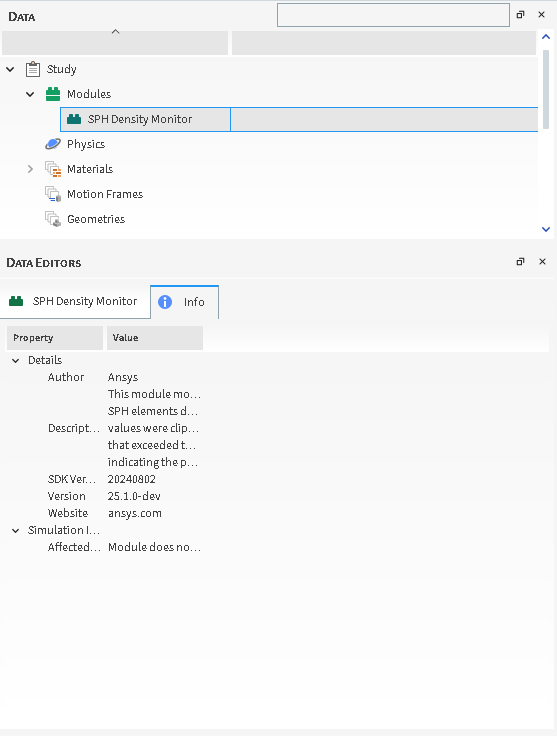The width and height of the screenshot is (557, 736).
Task: Select the Motion Frames tree item
Action: coord(105,194)
